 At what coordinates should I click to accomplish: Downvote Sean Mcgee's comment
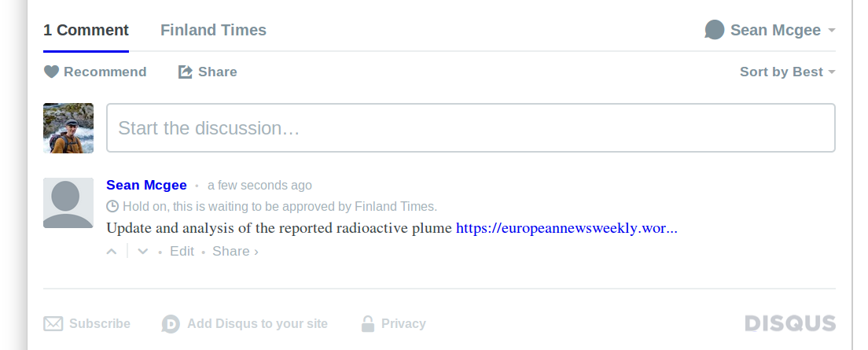click(x=142, y=252)
